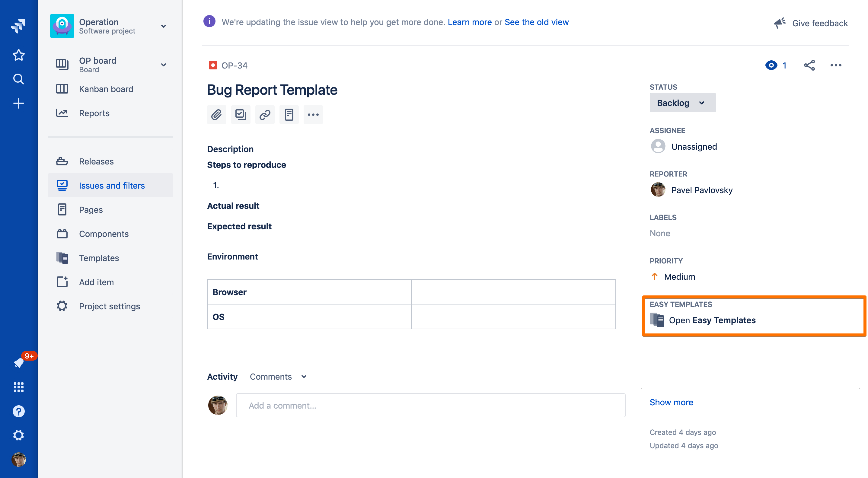Image resolution: width=868 pixels, height=478 pixels.
Task: Open issue actions three-dot menu top right
Action: [836, 65]
